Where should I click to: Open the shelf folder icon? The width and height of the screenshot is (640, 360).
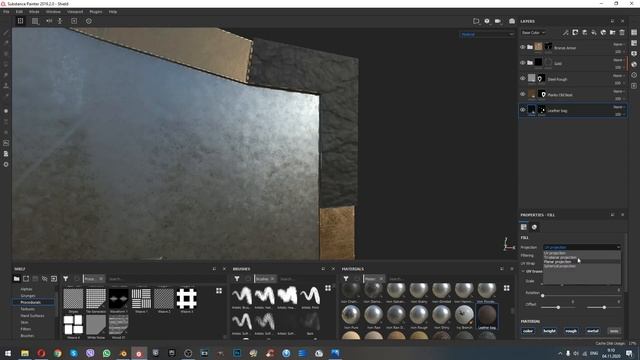[x=16, y=279]
